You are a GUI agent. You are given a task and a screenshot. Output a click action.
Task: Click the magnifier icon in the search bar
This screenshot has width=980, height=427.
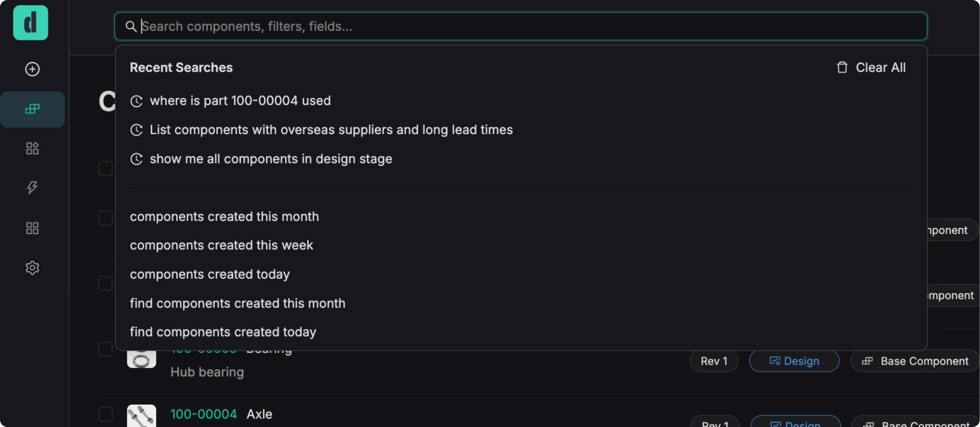(131, 26)
